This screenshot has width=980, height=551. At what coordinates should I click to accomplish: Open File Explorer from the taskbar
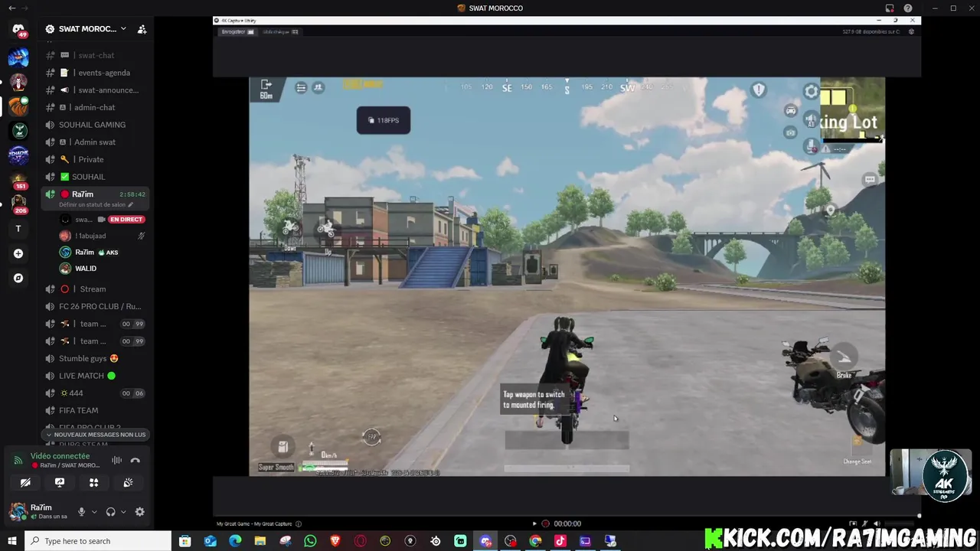tap(260, 541)
